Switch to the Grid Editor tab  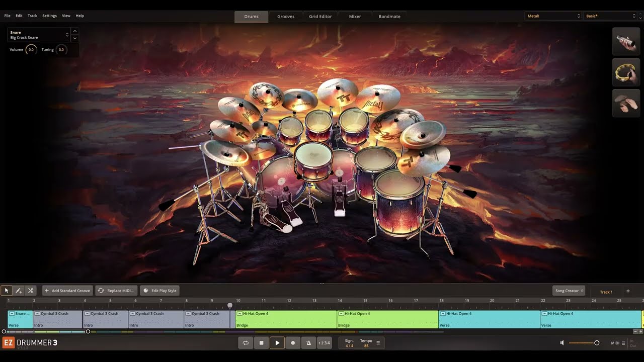coord(320,17)
